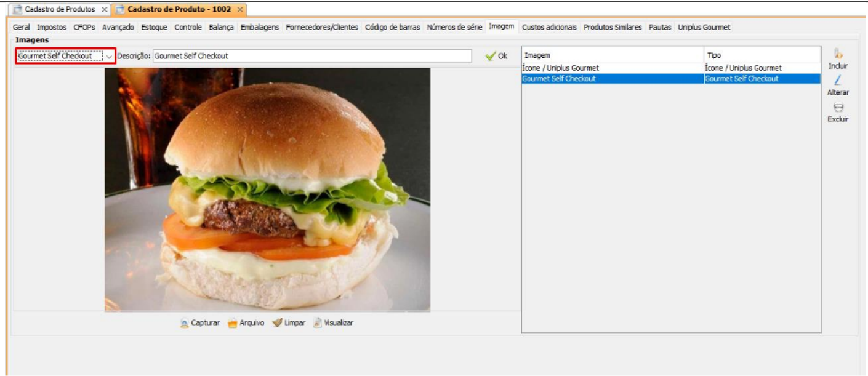Close the Cadastro de Produtos tab
This screenshot has height=376, width=868.
104,10
